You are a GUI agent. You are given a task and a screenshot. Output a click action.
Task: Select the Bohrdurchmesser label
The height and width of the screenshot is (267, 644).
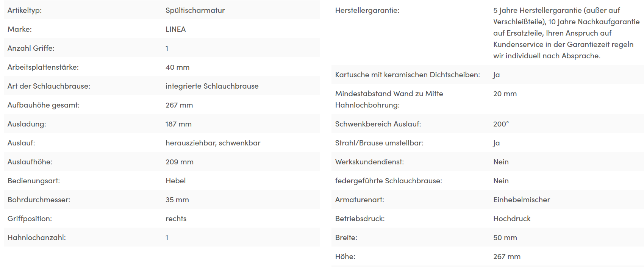(x=39, y=200)
